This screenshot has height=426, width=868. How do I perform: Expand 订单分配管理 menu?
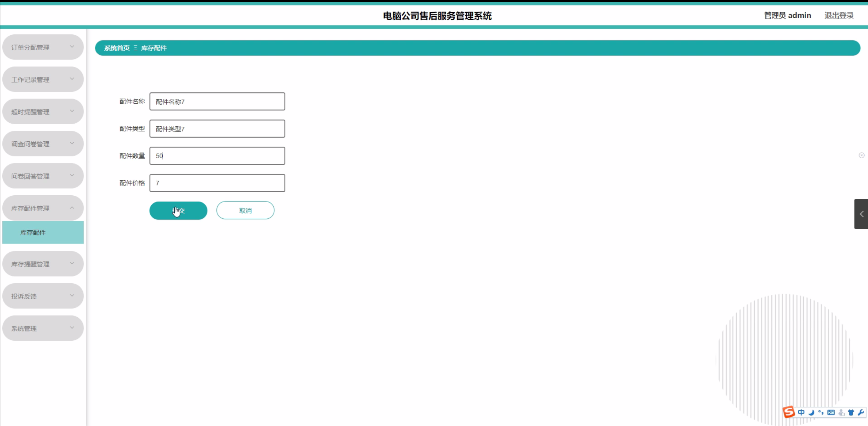pos(43,47)
